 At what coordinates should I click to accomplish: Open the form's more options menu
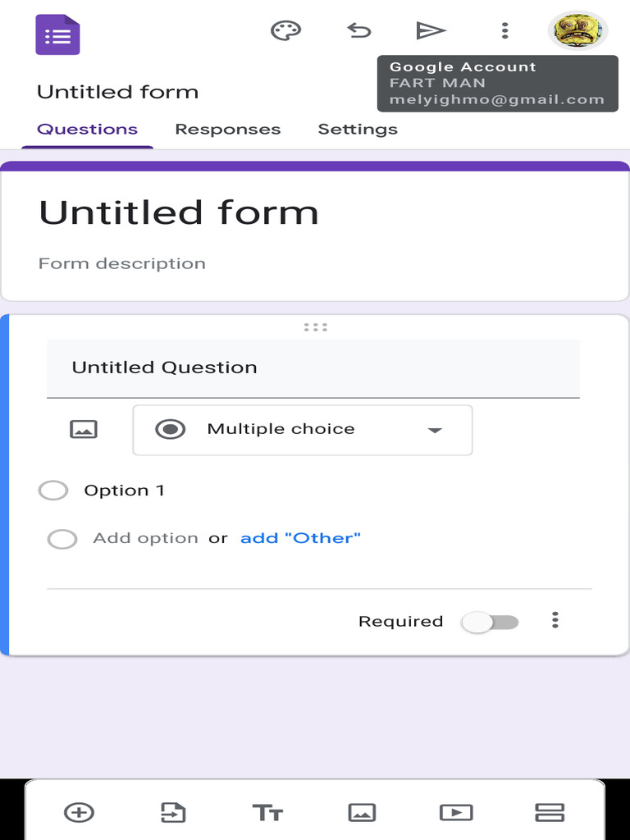click(x=504, y=31)
